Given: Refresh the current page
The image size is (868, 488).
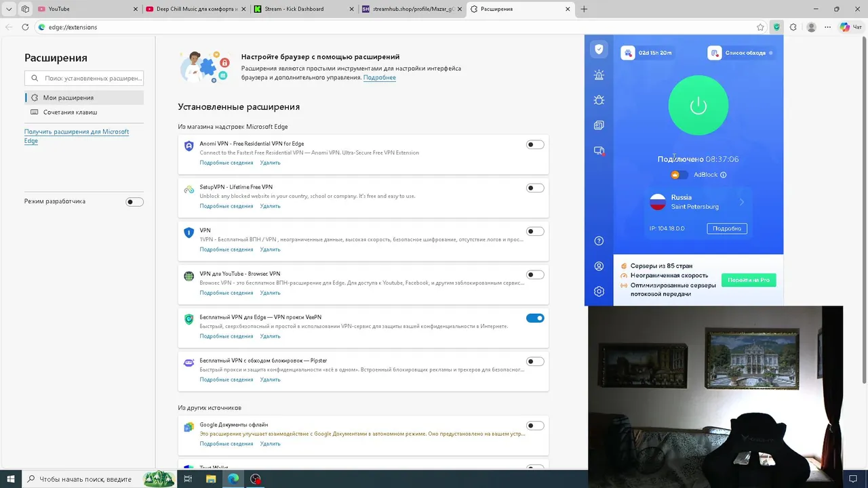Looking at the screenshot, I should (25, 27).
